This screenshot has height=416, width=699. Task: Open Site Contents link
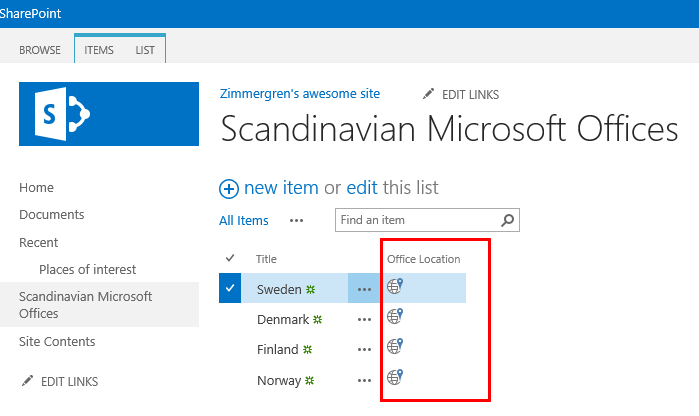(57, 342)
